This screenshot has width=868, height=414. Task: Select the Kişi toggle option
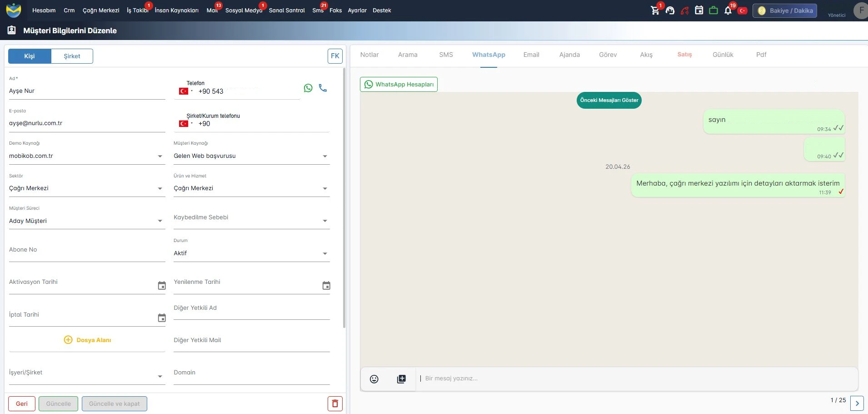pos(30,56)
